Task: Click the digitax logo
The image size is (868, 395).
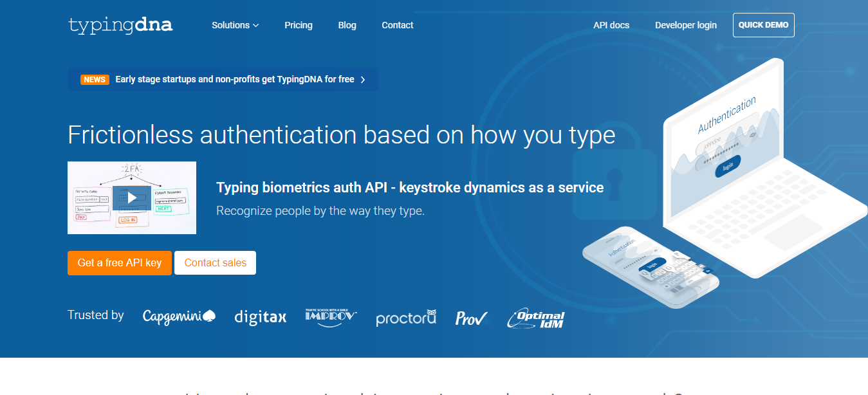Action: coord(260,317)
